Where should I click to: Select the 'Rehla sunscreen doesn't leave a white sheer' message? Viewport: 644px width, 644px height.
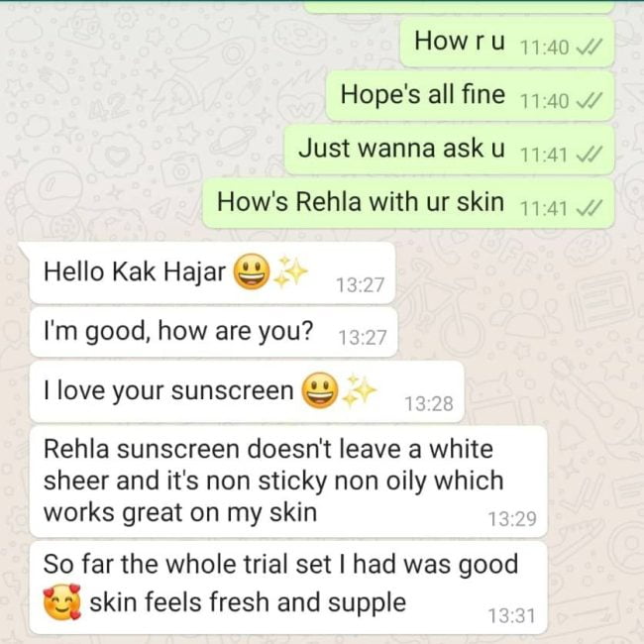(288, 482)
